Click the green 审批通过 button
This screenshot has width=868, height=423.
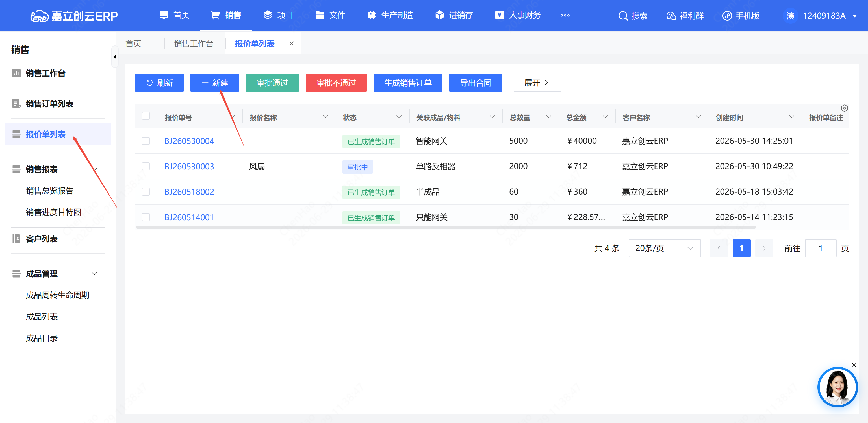click(272, 83)
